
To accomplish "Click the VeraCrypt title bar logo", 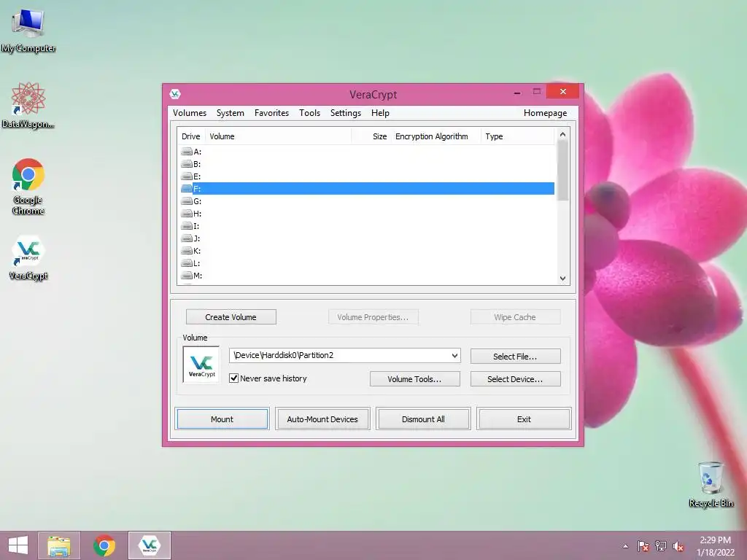I will coord(175,94).
